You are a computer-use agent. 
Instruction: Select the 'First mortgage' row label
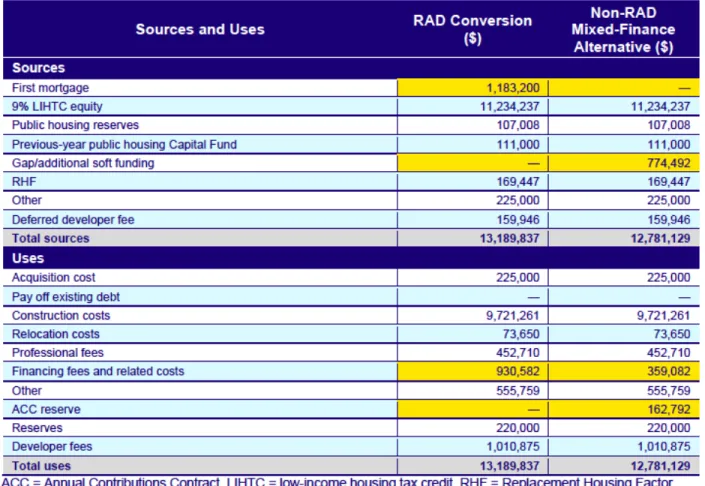click(x=50, y=88)
